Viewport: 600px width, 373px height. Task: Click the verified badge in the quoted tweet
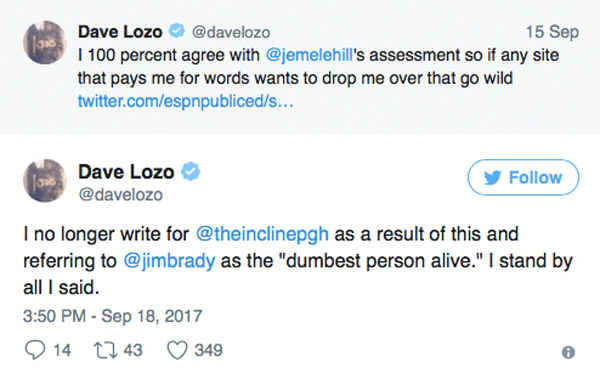(x=177, y=31)
